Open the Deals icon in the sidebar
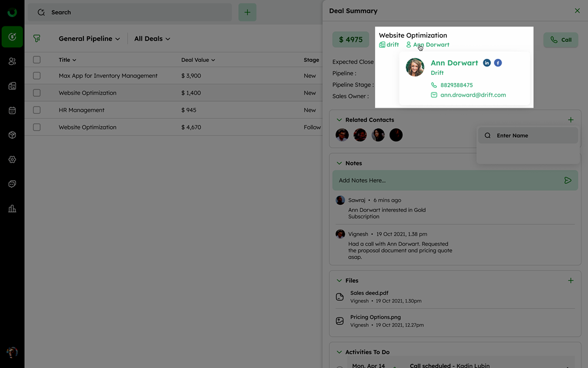The width and height of the screenshot is (588, 368). [x=12, y=37]
